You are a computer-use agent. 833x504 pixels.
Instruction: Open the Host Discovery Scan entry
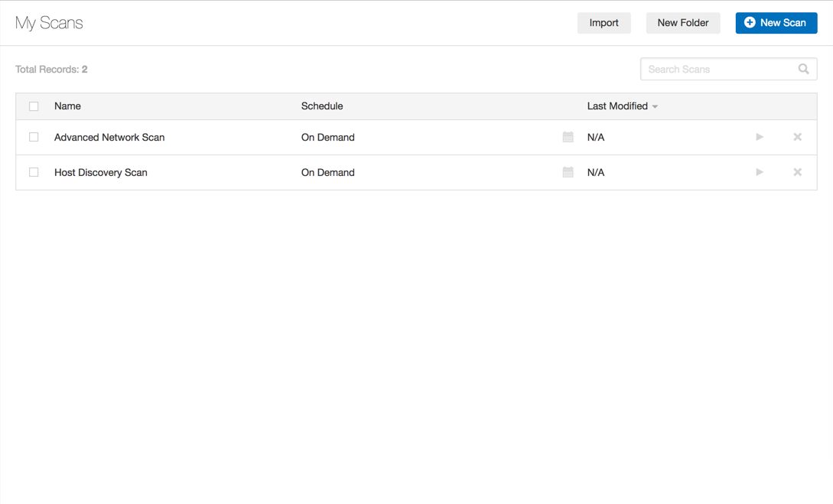[x=101, y=173]
